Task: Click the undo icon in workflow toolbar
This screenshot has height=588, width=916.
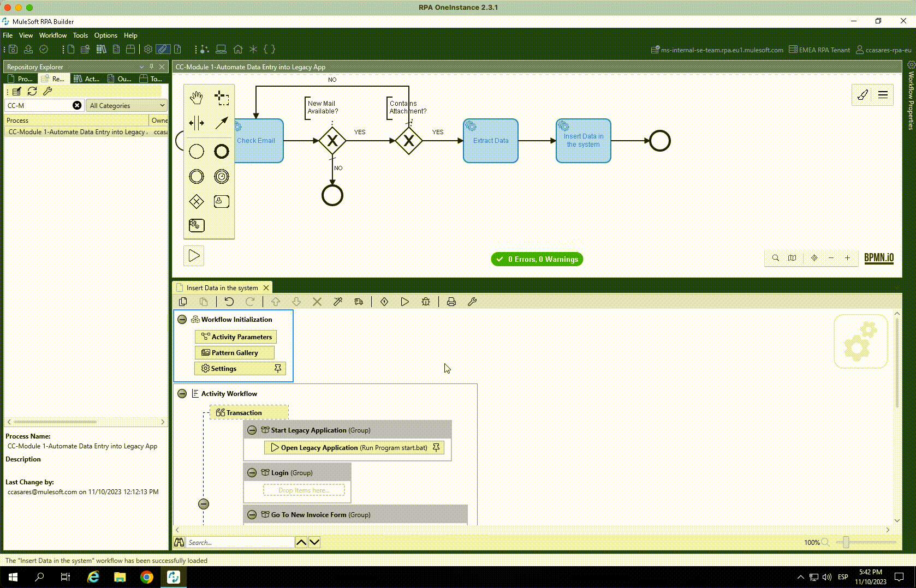Action: [x=229, y=302]
